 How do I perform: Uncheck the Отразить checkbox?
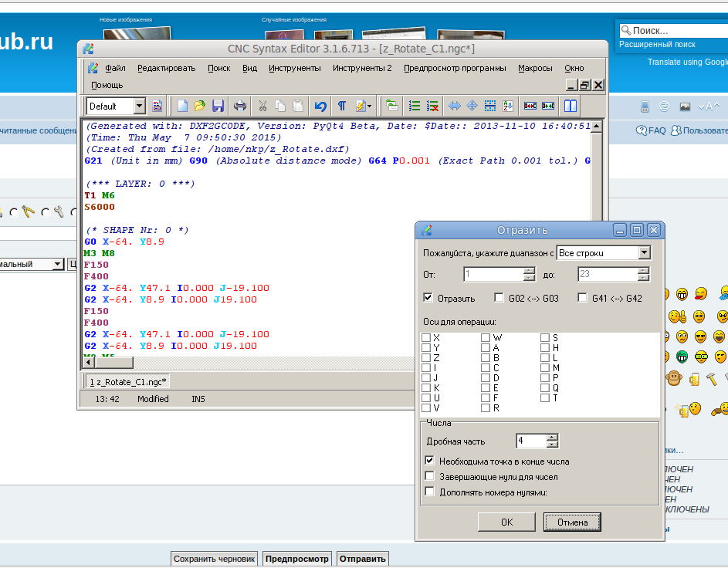coord(428,298)
